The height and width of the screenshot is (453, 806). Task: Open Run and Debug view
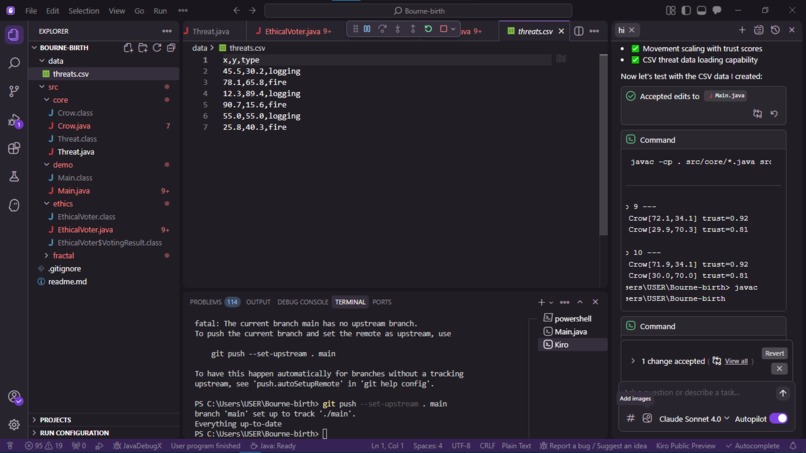14,120
